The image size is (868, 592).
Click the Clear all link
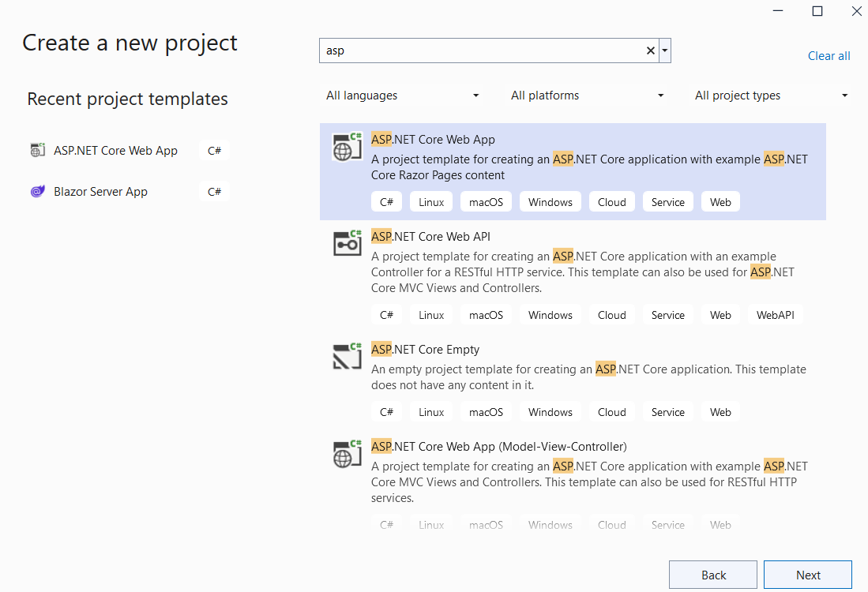pyautogui.click(x=829, y=55)
